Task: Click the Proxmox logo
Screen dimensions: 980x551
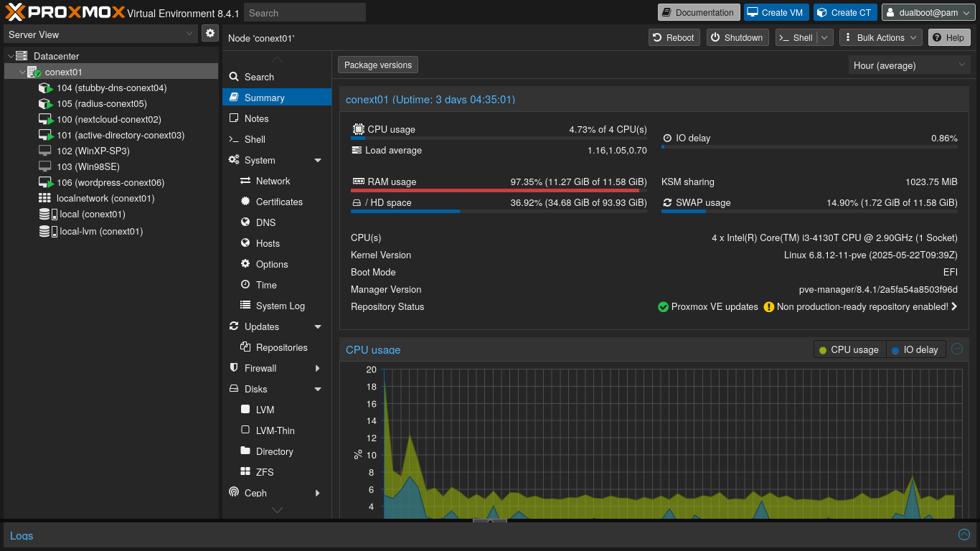Action: (65, 12)
